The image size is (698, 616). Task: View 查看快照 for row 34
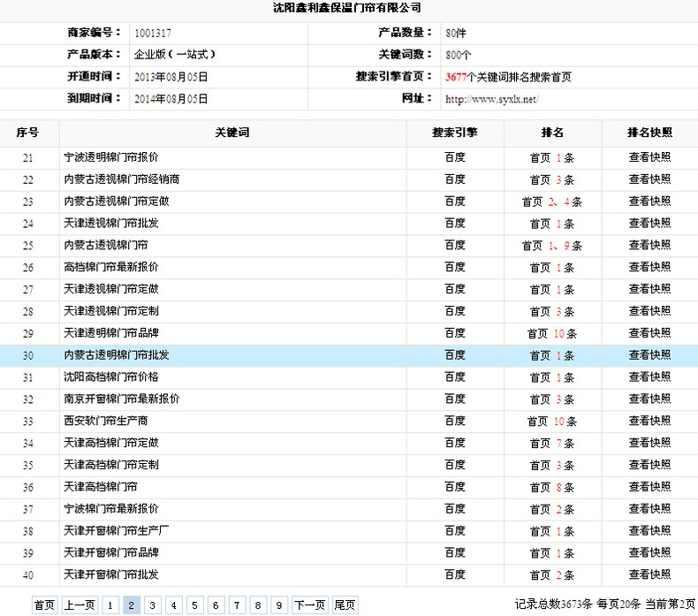(649, 443)
